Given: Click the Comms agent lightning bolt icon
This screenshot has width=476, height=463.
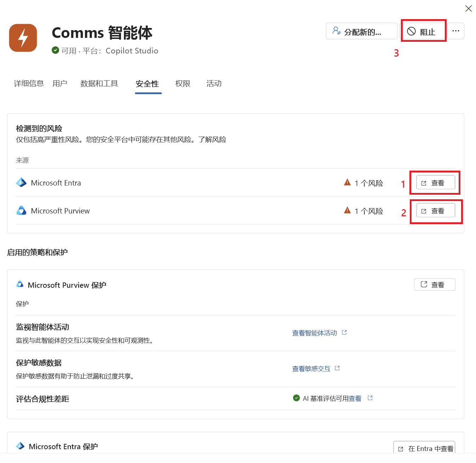Looking at the screenshot, I should coord(23,38).
